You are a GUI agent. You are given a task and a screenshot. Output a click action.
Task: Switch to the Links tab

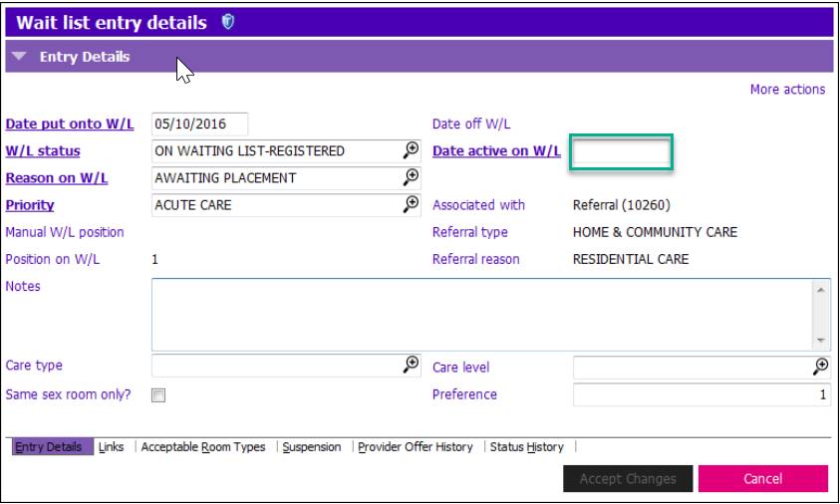click(111, 446)
